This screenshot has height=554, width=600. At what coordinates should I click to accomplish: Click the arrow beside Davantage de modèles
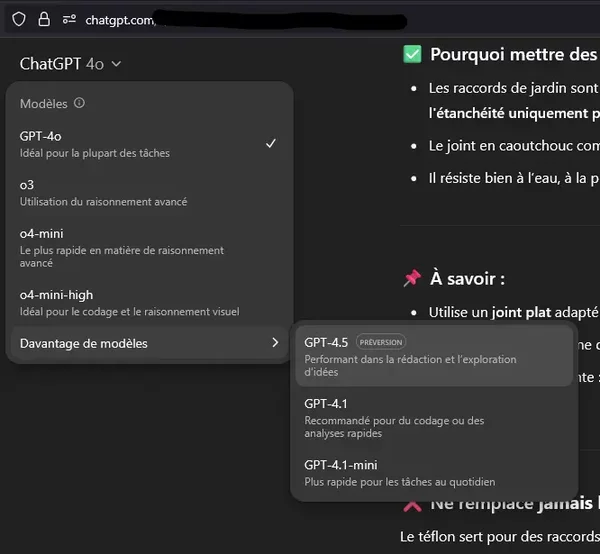click(x=275, y=344)
